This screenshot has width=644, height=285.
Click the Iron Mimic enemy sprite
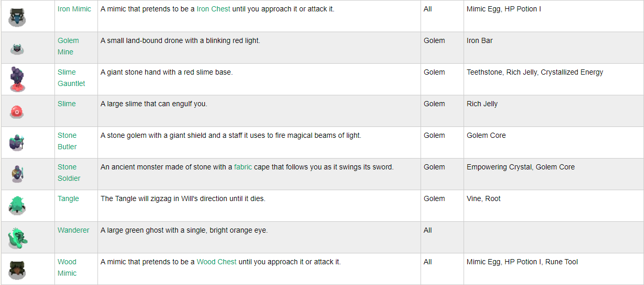point(17,16)
